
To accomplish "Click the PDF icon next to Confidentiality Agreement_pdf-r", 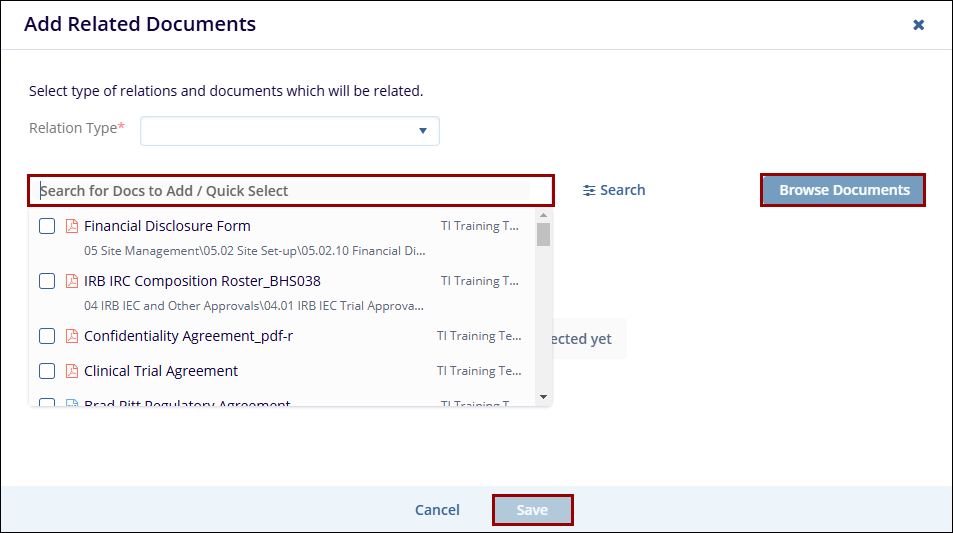I will click(x=71, y=336).
